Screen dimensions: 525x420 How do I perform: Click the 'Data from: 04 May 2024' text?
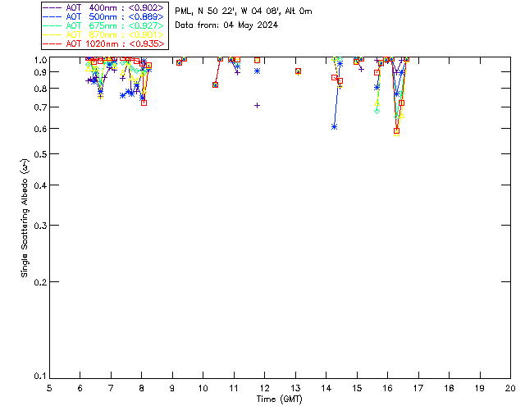click(226, 25)
